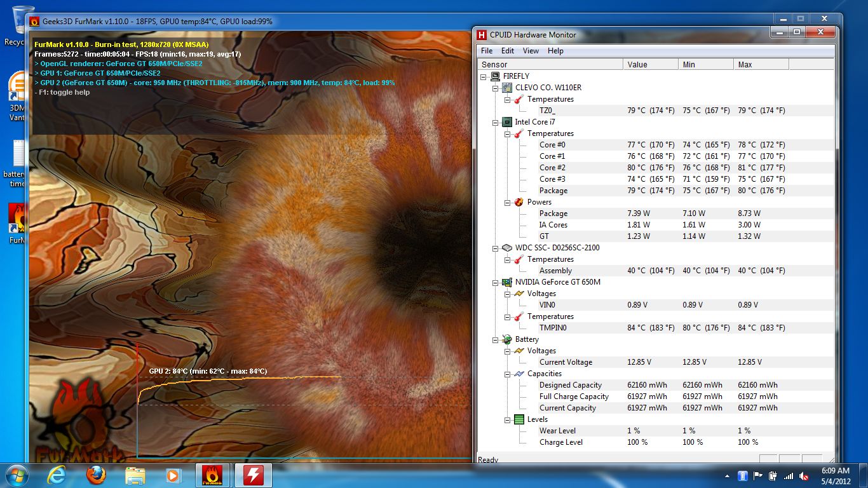Select the TMPIN0 GPU temperature row
868x488 pixels.
click(553, 328)
